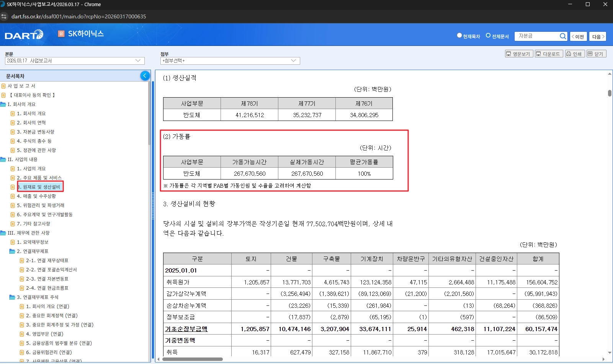The image size is (613, 364).
Task: Open the English view (영문보기) button
Action: coord(518,54)
